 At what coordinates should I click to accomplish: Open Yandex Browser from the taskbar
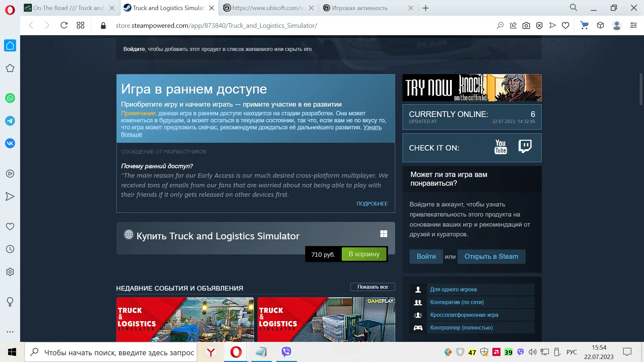coord(211,352)
